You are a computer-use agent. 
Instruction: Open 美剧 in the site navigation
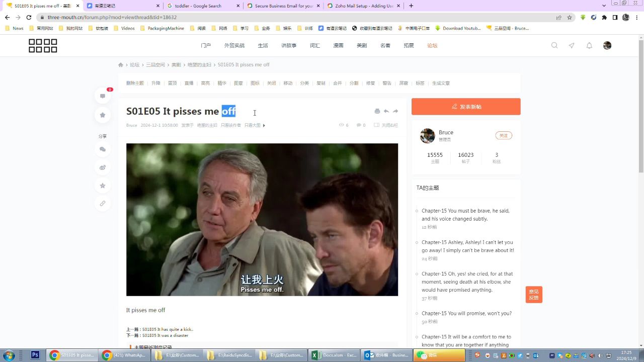pos(362,46)
